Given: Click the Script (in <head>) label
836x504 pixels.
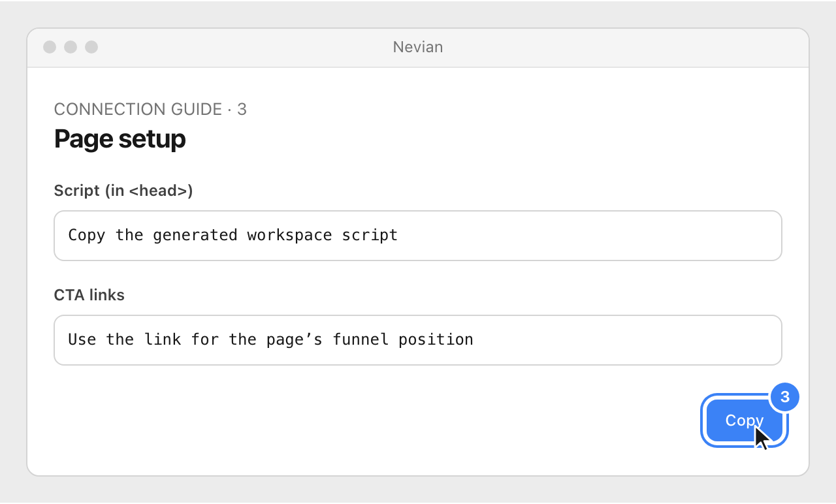Looking at the screenshot, I should (x=123, y=191).
